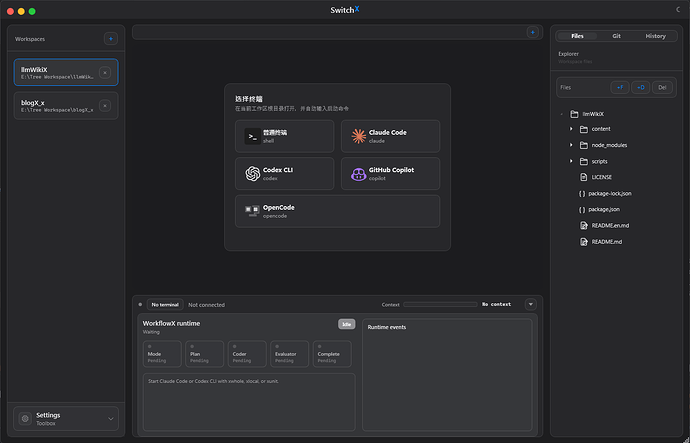Click the scripts folder icon
This screenshot has width=690, height=443.
pyautogui.click(x=584, y=161)
